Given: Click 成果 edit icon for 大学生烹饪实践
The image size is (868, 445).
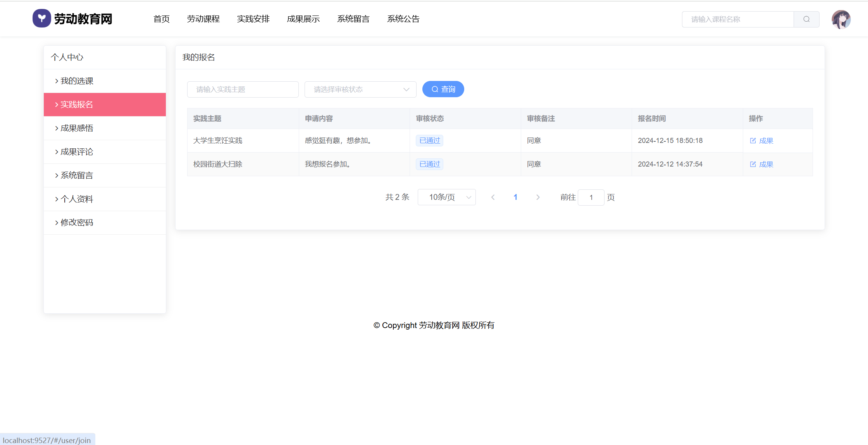Looking at the screenshot, I should tap(753, 141).
